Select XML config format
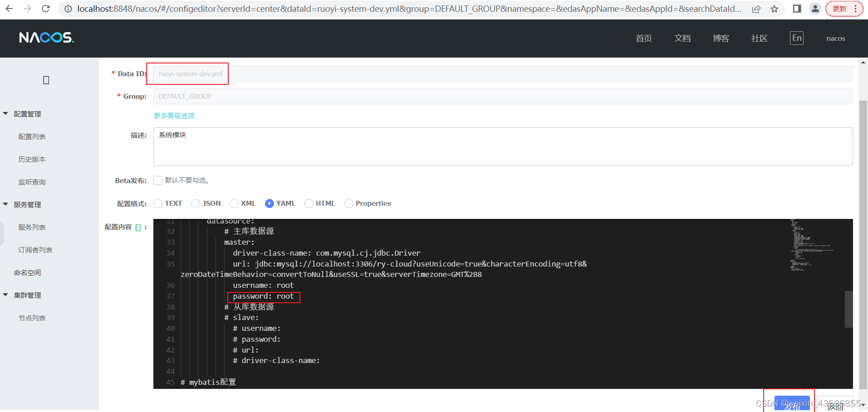The height and width of the screenshot is (412, 868). point(234,204)
